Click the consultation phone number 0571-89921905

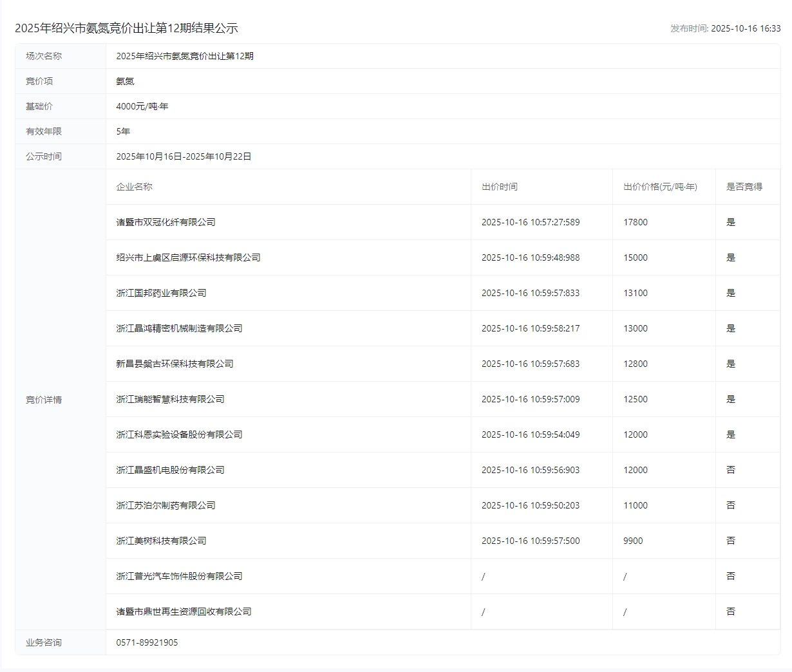point(147,642)
